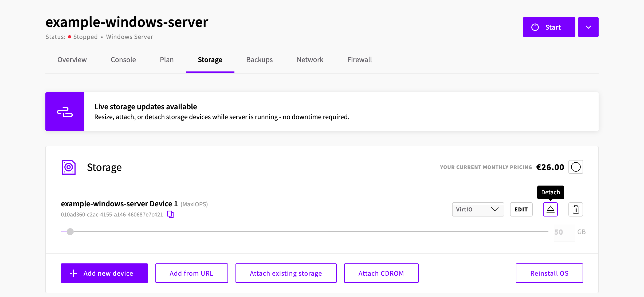Click the (MaxIOPS) tier label
Image resolution: width=644 pixels, height=297 pixels.
(x=194, y=204)
